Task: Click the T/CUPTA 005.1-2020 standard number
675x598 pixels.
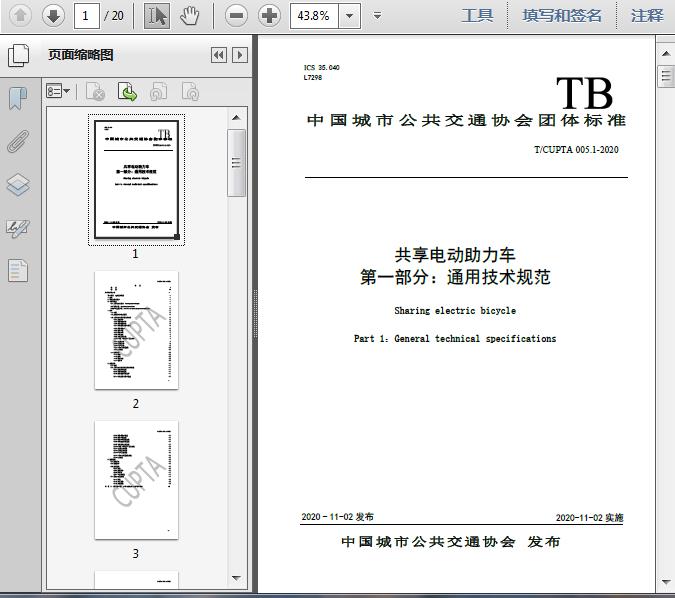Action: pos(576,149)
